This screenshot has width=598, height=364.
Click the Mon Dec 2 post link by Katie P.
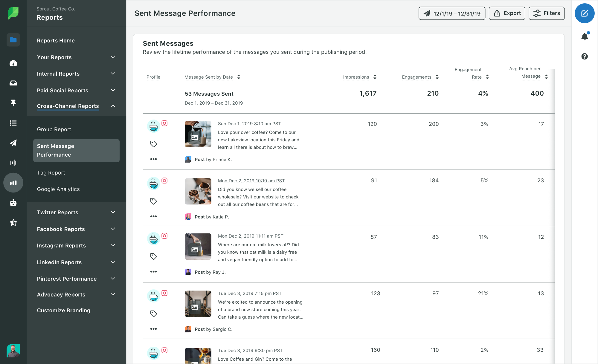tap(251, 181)
